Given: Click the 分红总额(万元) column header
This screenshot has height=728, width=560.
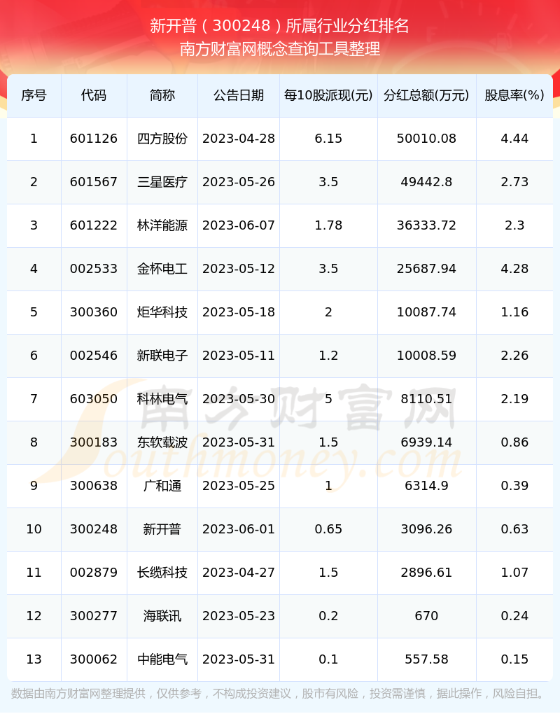Looking at the screenshot, I should click(426, 95).
